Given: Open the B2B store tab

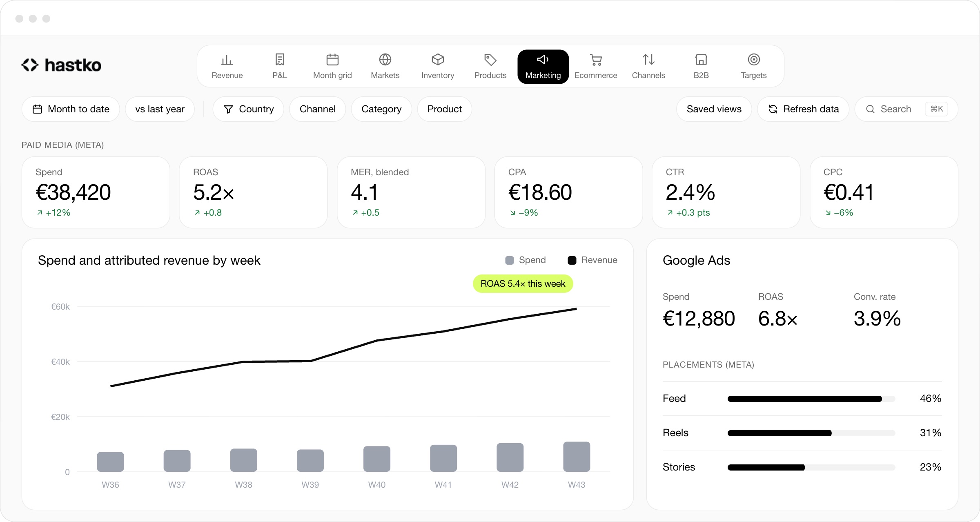Looking at the screenshot, I should click(701, 67).
